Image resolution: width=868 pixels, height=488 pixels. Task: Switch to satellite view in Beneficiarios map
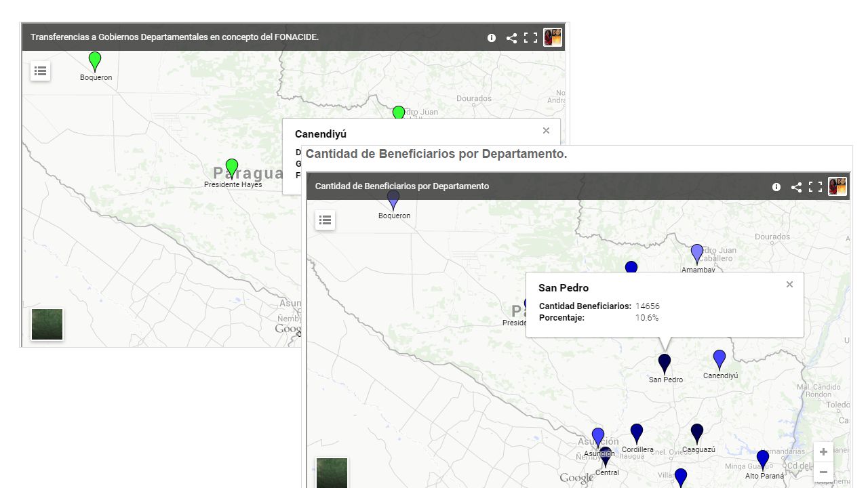[x=332, y=473]
